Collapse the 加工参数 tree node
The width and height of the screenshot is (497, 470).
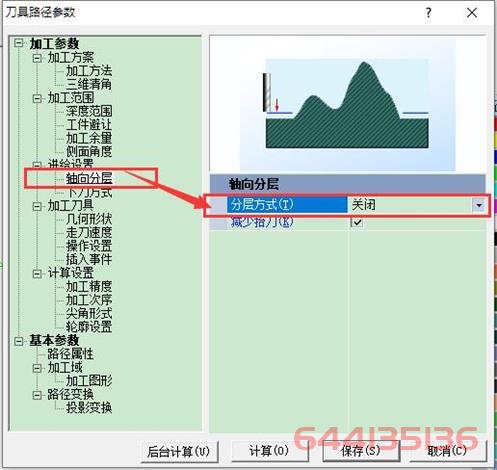pos(19,43)
